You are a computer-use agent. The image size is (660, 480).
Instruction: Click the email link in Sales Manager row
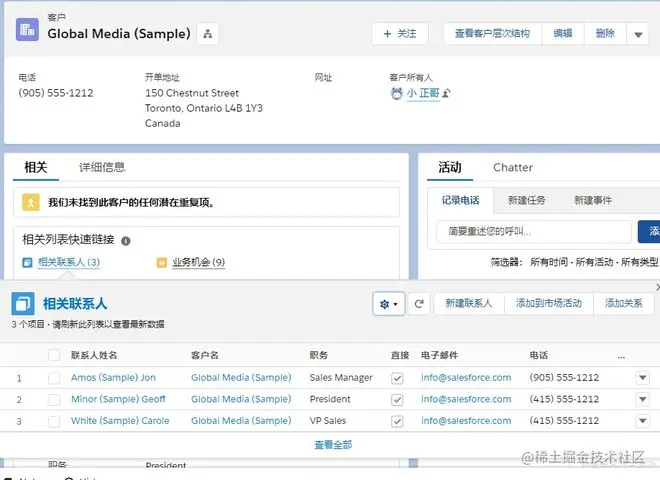pos(466,378)
